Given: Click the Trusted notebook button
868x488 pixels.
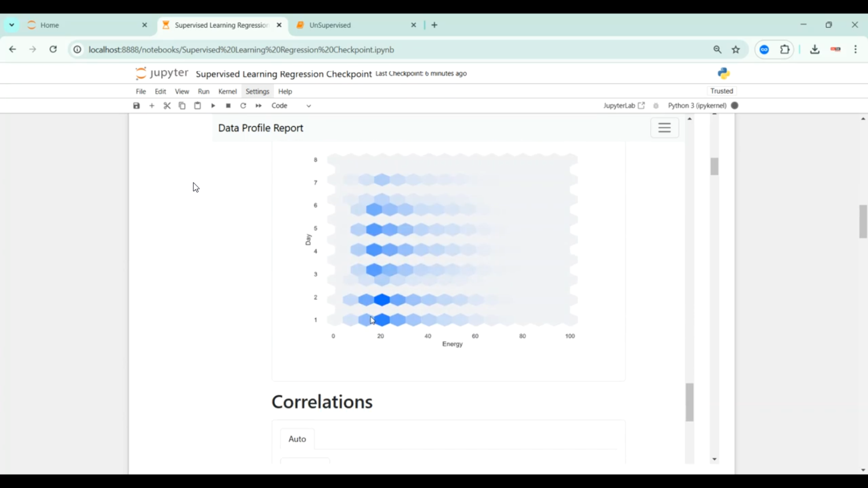Looking at the screenshot, I should click(x=722, y=91).
